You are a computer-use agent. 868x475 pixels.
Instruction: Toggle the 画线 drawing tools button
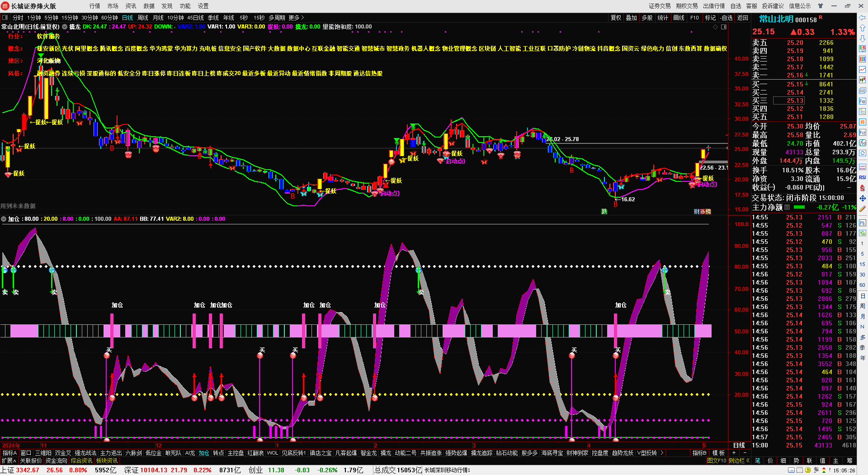pos(679,18)
